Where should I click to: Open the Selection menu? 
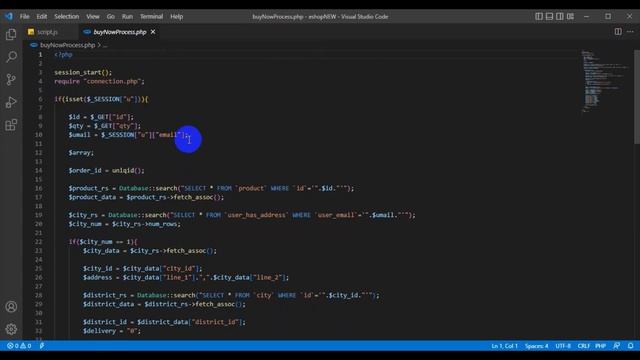[x=67, y=16]
